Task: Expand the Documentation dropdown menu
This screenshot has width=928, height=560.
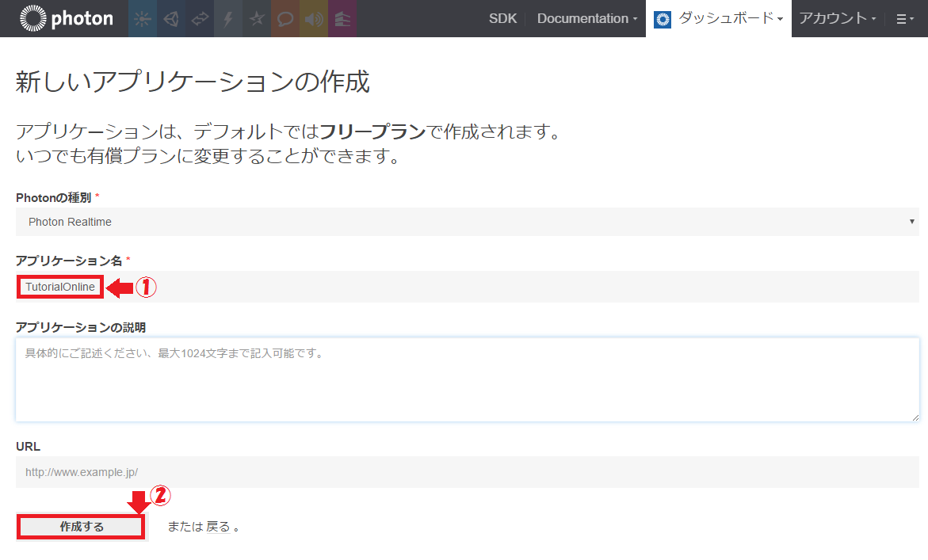Action: pos(586,18)
